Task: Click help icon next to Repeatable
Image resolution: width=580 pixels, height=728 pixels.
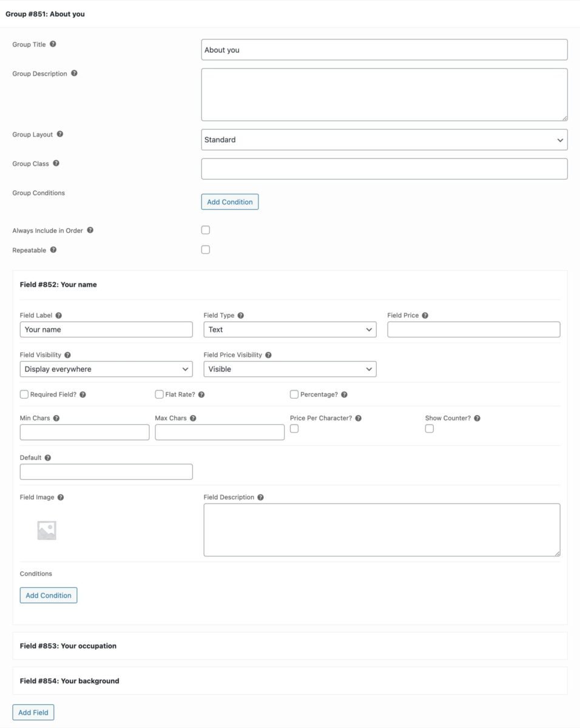Action: (x=53, y=250)
